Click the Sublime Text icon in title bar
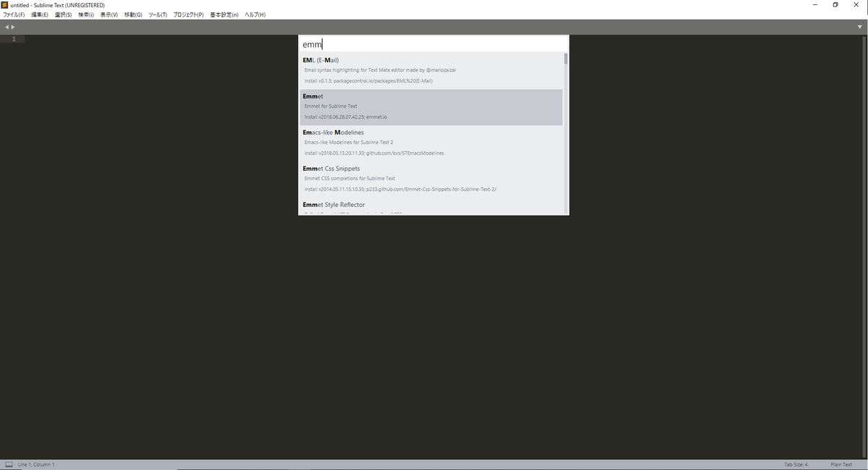This screenshot has height=470, width=868. [x=4, y=4]
